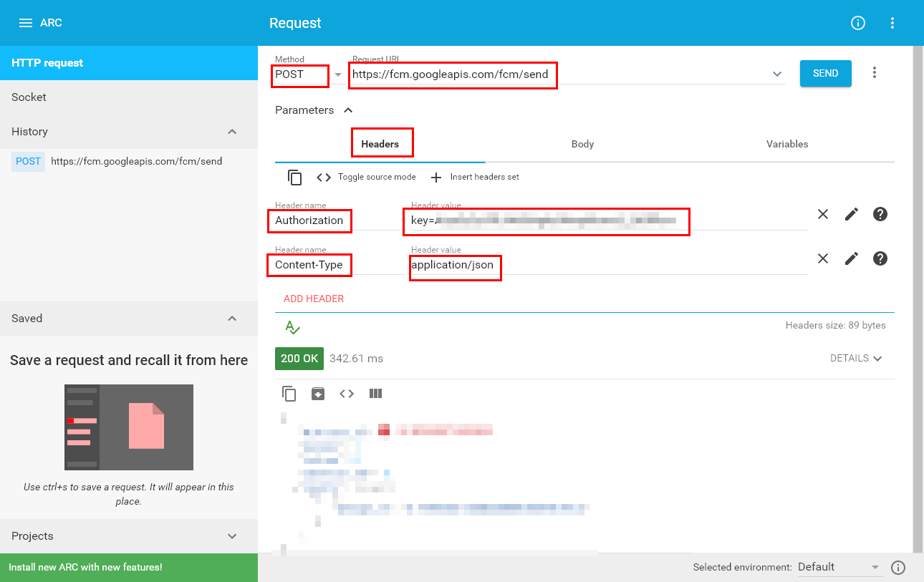Show help for Authorization header

coord(880,214)
